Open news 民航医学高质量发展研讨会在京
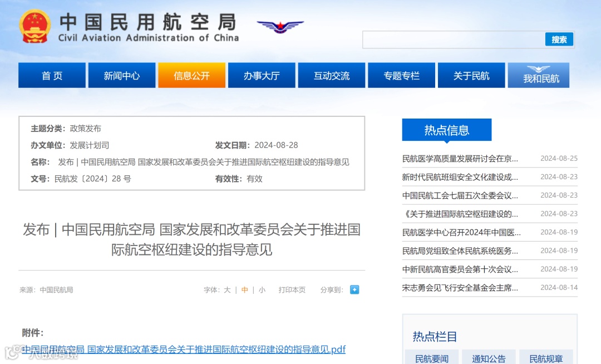 (460, 159)
